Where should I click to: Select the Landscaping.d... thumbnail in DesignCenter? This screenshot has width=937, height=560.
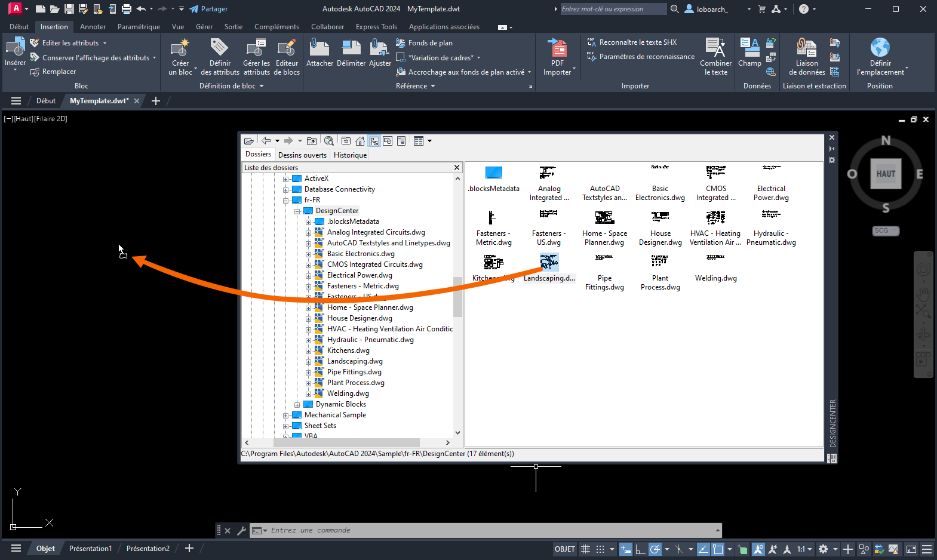tap(549, 267)
